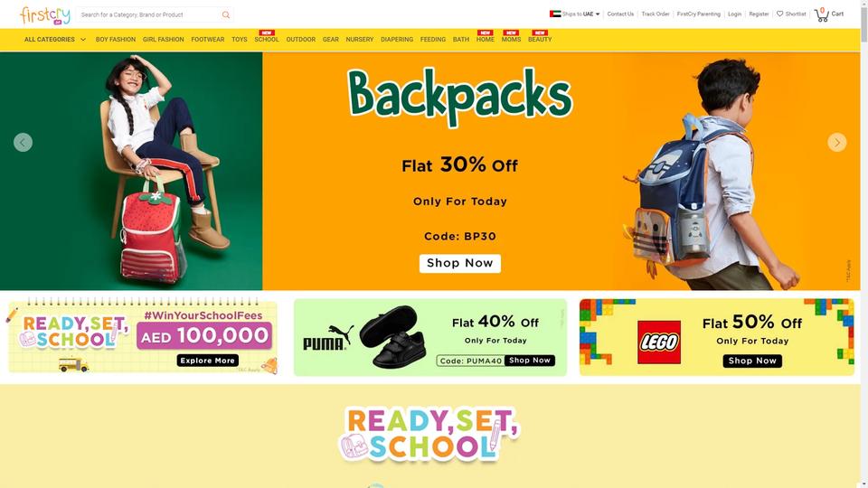Select the Diapering category

point(397,40)
